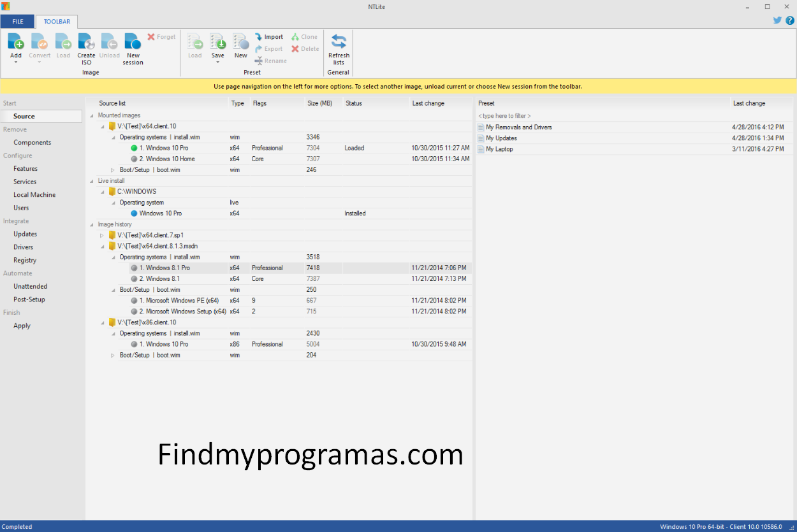Click the blue dot beside live Windows 10 Pro
This screenshot has width=797, height=532.
point(134,214)
